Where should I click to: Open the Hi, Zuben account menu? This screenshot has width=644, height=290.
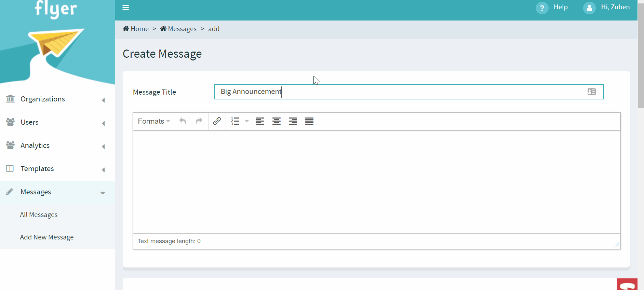click(x=615, y=7)
